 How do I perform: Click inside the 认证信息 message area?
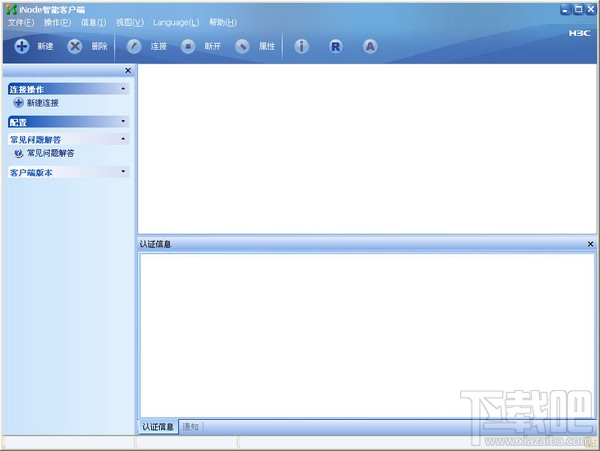point(367,335)
